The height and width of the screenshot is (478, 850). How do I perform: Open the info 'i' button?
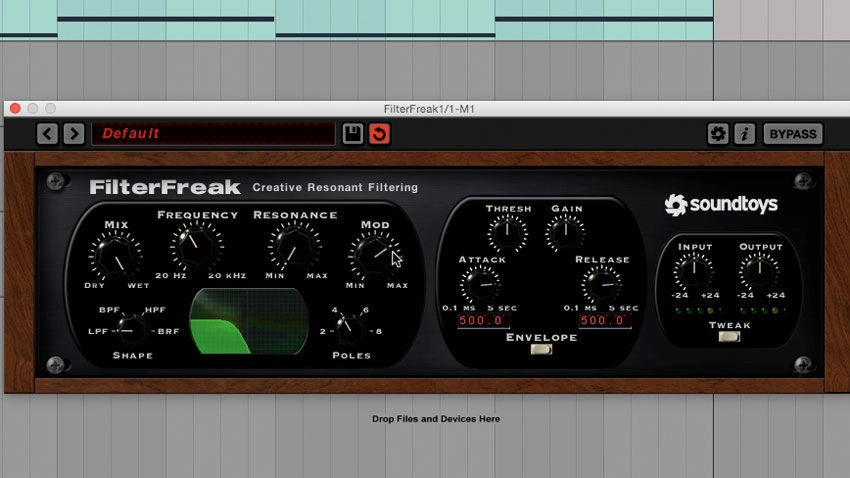coord(744,133)
